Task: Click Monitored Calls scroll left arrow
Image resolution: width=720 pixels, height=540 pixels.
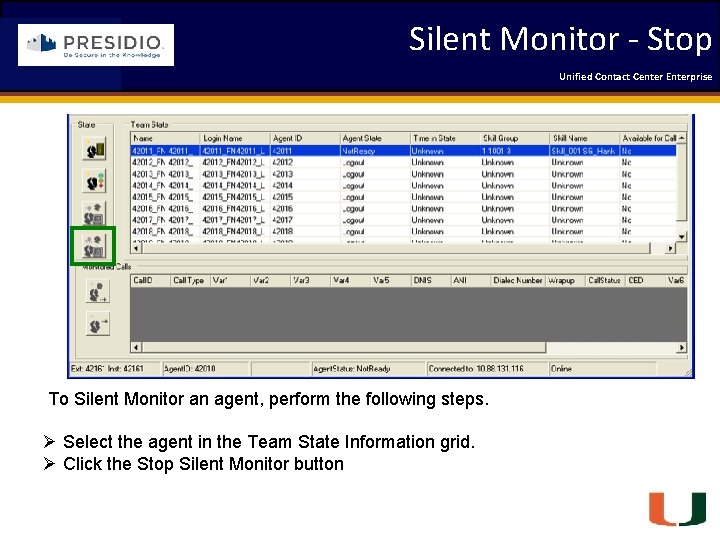Action: point(135,348)
